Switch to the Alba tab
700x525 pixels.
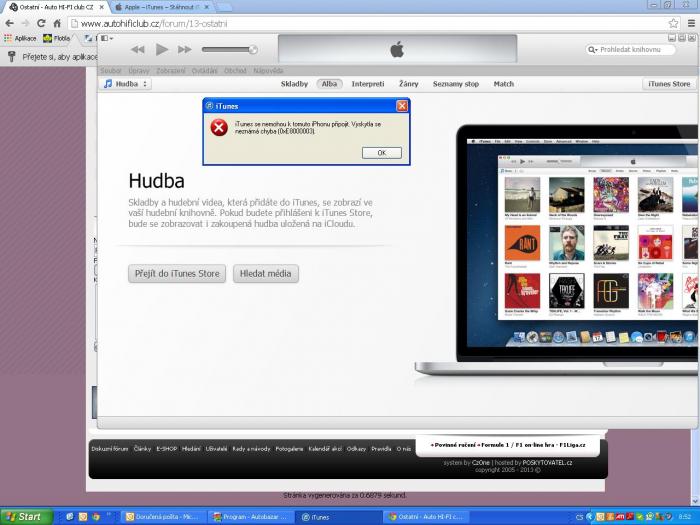[329, 84]
